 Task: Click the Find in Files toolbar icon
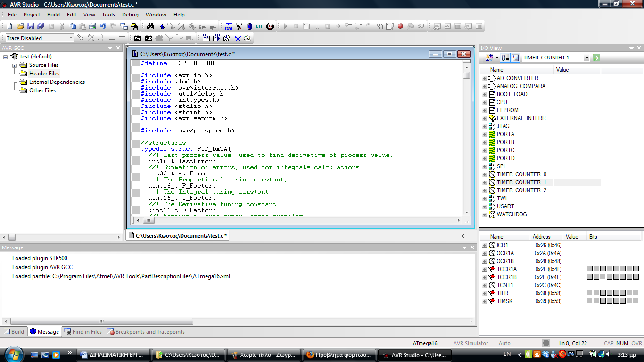click(x=134, y=26)
